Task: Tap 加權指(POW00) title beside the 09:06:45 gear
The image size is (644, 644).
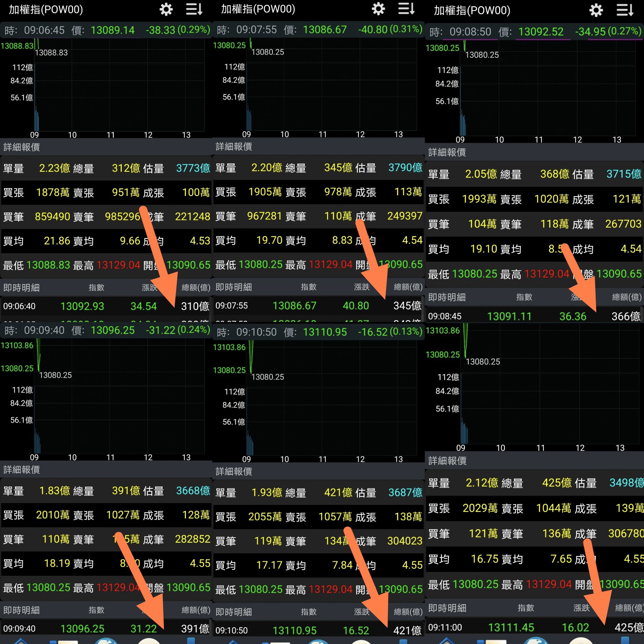Action: 46,10
